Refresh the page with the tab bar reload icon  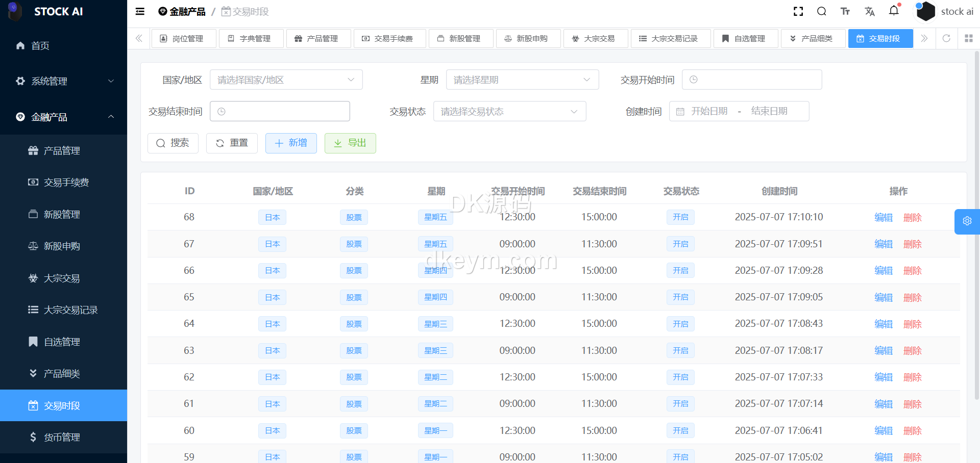(x=946, y=38)
